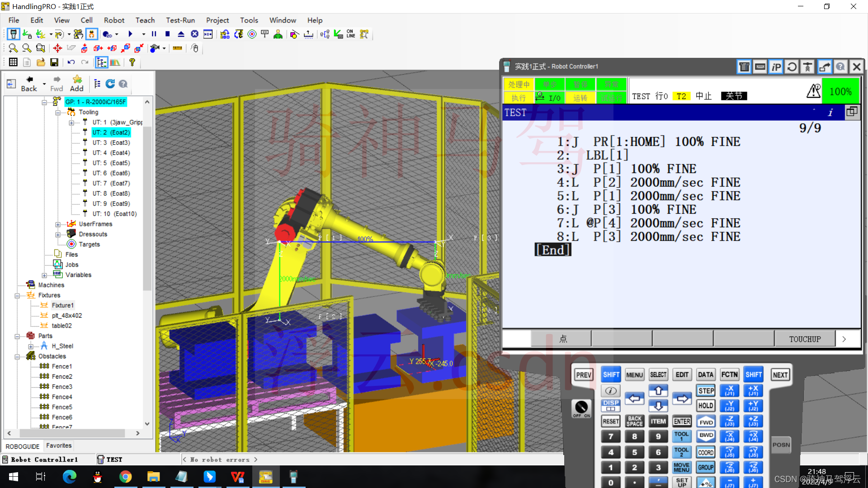Toggle the HOLD key on pendant
This screenshot has height=488, width=868.
pos(706,406)
